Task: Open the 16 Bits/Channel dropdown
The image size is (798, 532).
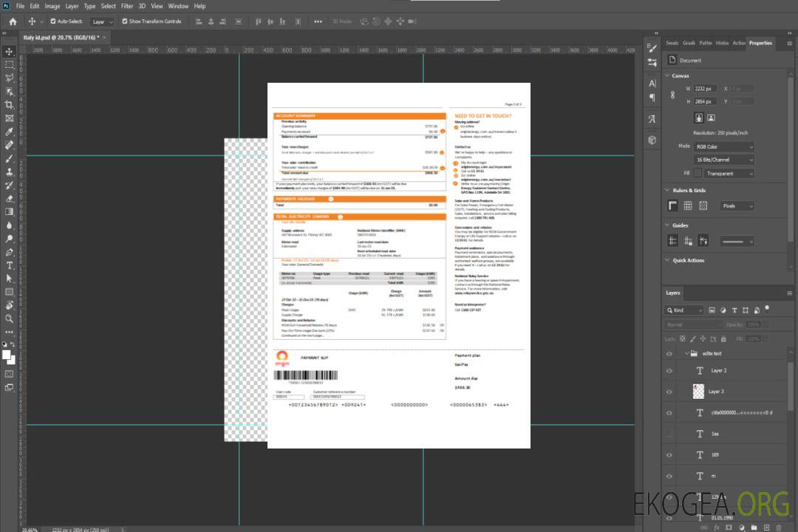Action: (723, 160)
